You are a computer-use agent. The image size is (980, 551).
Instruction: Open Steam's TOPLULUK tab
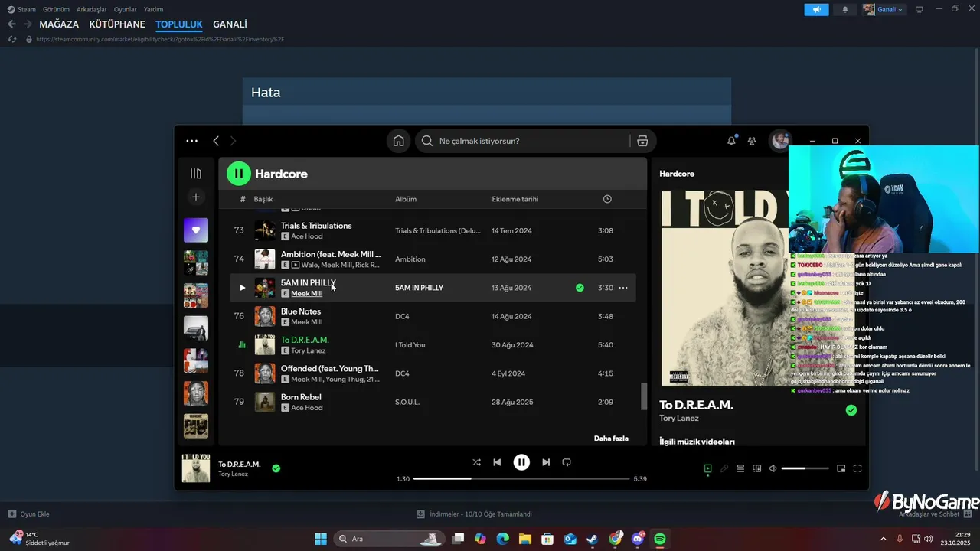[x=179, y=24]
